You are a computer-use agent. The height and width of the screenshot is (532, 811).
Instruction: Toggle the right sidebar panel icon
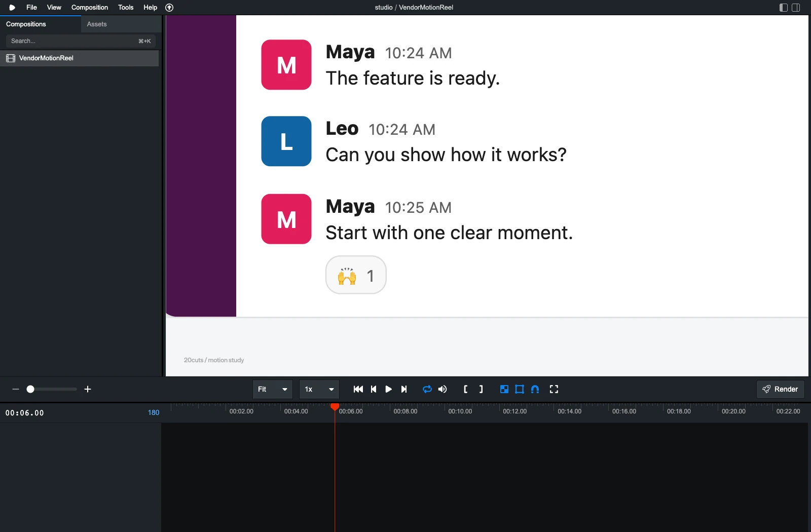point(796,8)
